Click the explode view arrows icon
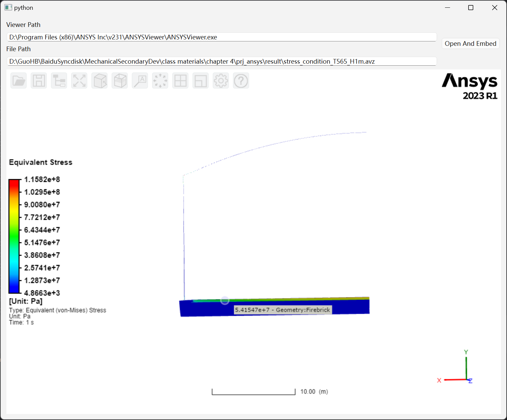The width and height of the screenshot is (507, 420). coord(160,81)
